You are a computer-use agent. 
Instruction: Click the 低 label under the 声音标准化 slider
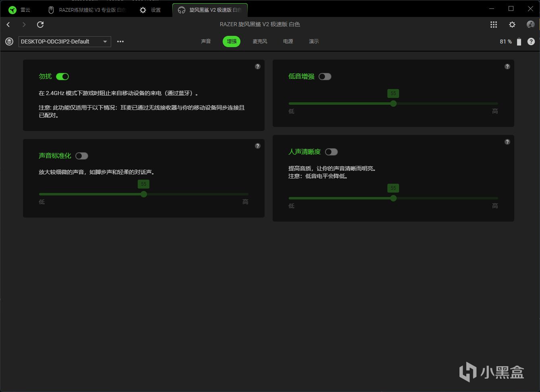click(x=42, y=202)
